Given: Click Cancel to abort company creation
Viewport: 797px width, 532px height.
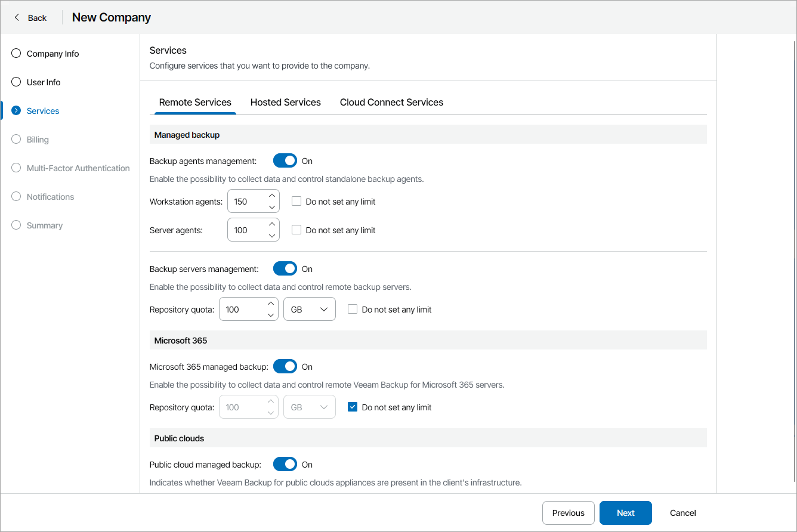Looking at the screenshot, I should tap(682, 512).
